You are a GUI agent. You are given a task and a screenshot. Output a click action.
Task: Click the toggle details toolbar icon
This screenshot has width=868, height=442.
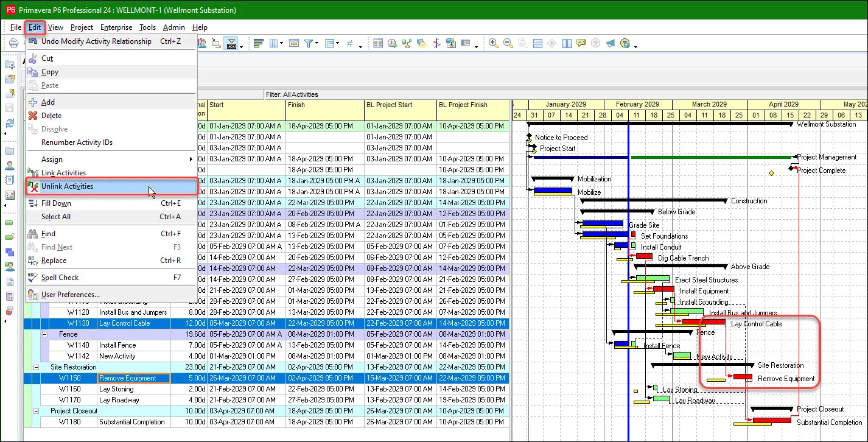click(231, 43)
